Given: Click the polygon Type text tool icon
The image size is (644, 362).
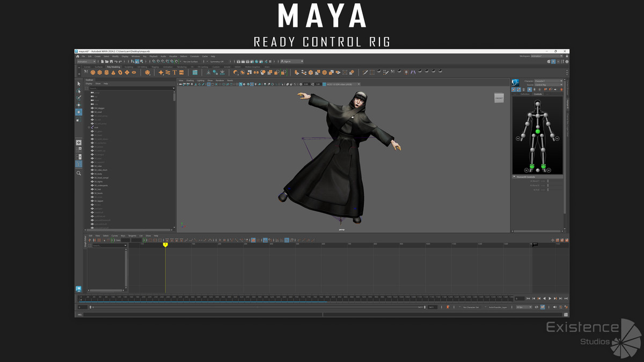Looking at the screenshot, I should pos(174,72).
